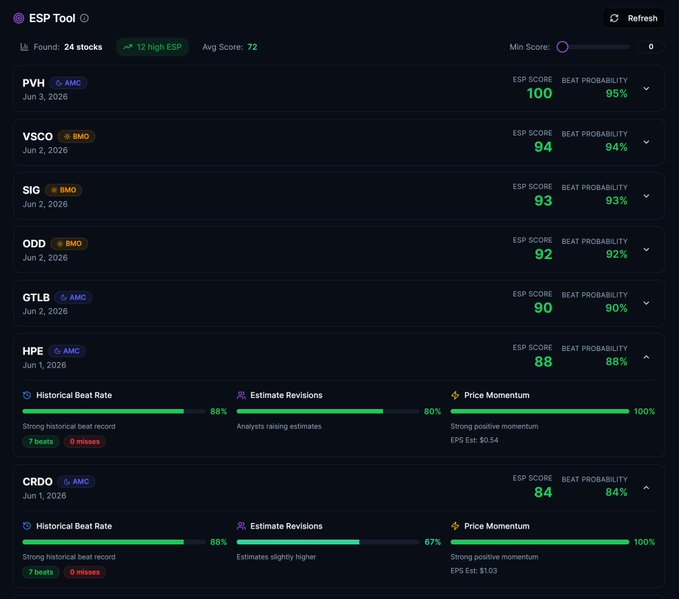Click CRDO's 84% beat probability
679x599 pixels.
[x=616, y=492]
